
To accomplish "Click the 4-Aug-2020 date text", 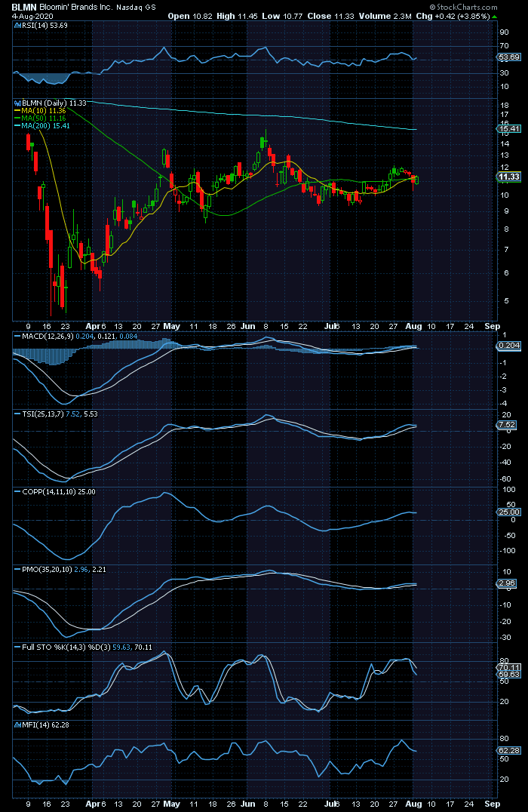I will click(32, 16).
